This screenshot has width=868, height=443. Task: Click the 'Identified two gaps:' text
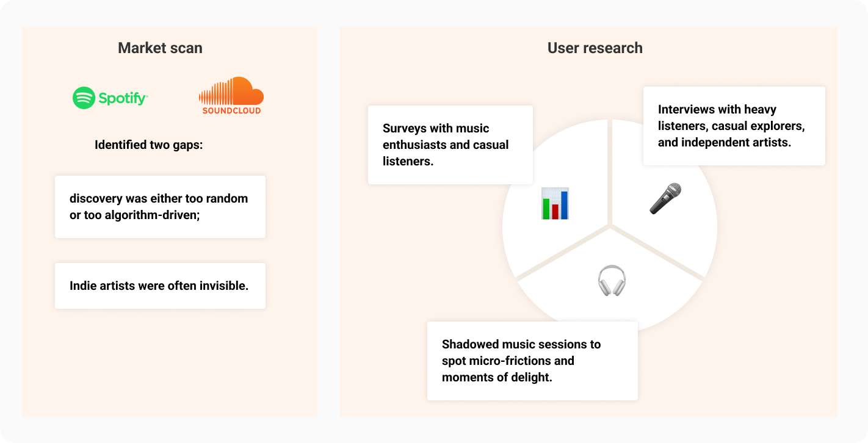pyautogui.click(x=148, y=145)
